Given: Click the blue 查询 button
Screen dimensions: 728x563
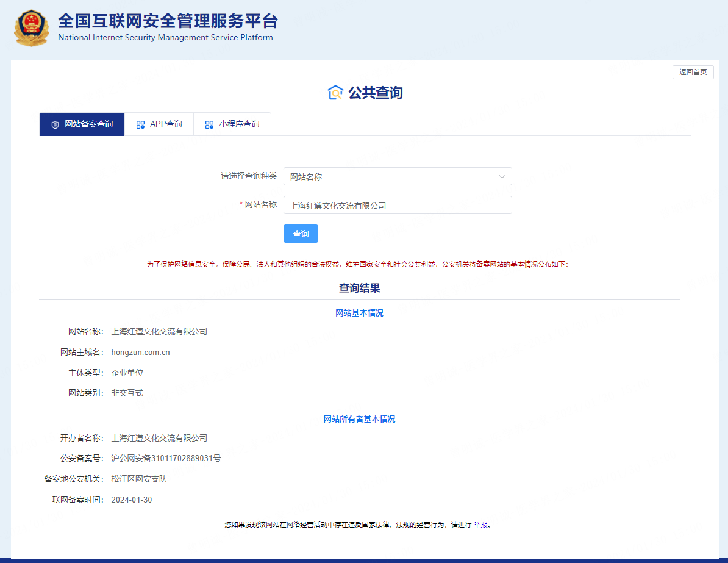Looking at the screenshot, I should 301,234.
